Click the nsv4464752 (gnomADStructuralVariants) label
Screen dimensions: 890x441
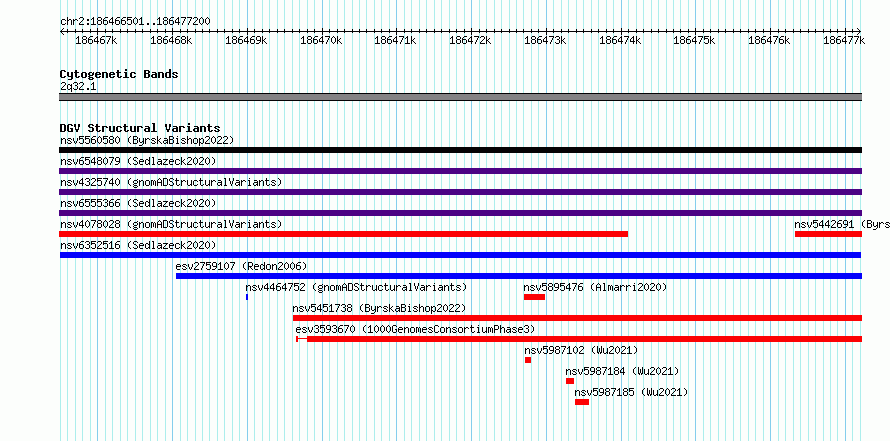coord(356,287)
